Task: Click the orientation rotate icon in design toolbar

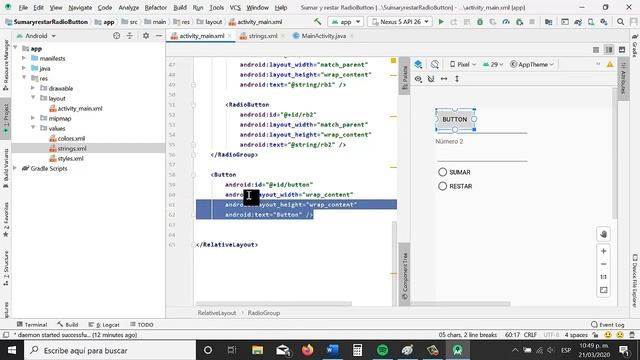Action: click(x=435, y=64)
